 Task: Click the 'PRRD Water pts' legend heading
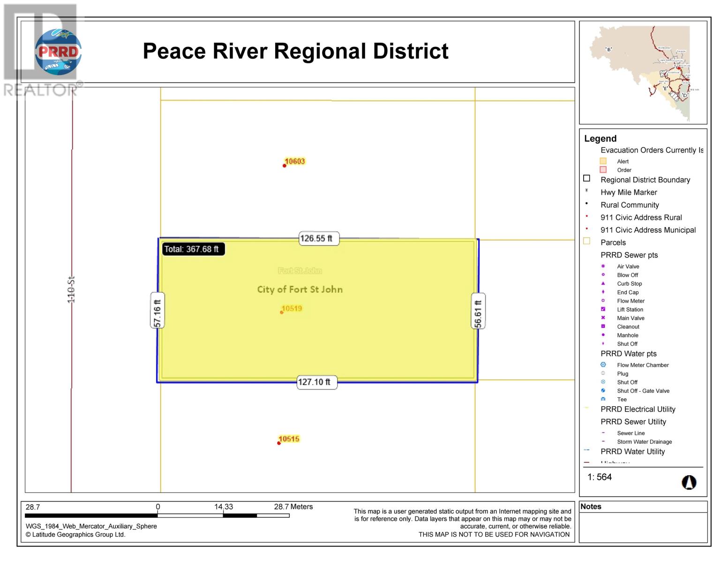pyautogui.click(x=629, y=354)
